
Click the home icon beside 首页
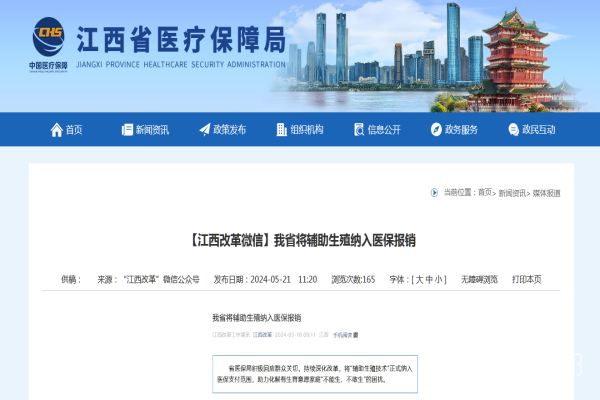tap(56, 129)
